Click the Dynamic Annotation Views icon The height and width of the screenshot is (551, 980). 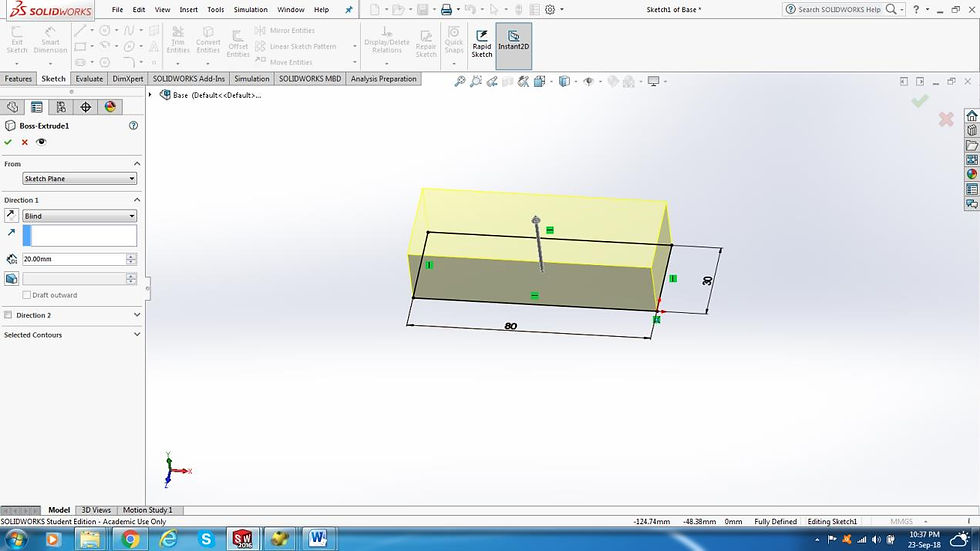tap(523, 81)
